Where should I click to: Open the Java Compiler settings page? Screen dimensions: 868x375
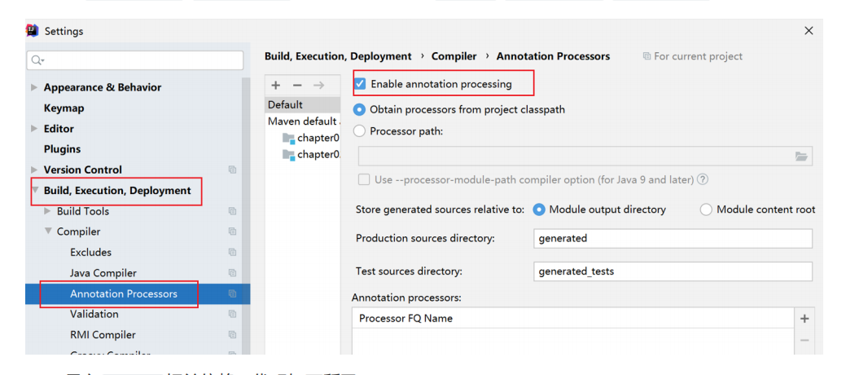tap(103, 273)
